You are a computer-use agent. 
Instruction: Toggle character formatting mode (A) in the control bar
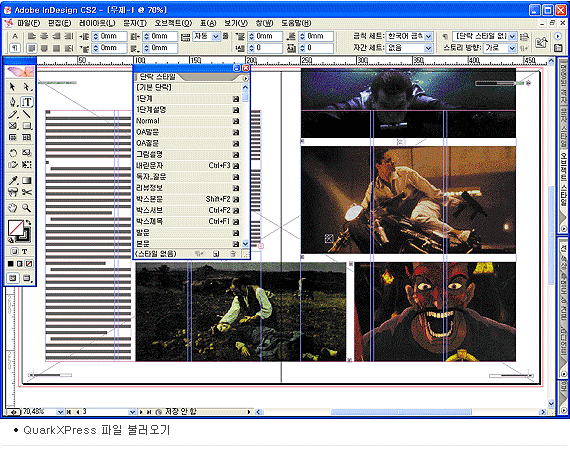[15, 36]
